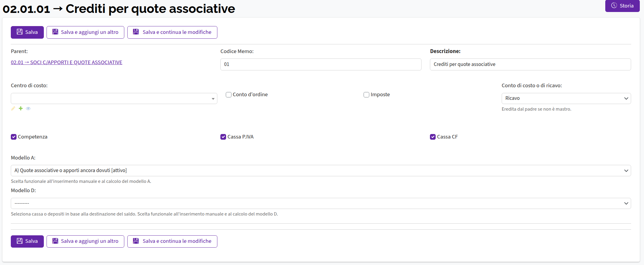Viewport: 644px width, 265px height.
Task: Click the eye view icon under Centro di costo
Action: (28, 109)
